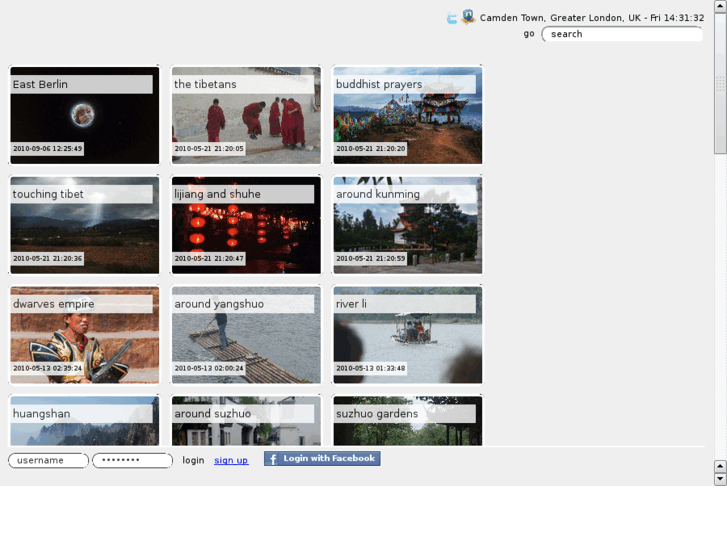
Task: Click the page scrollbar up arrow
Action: [x=720, y=6]
